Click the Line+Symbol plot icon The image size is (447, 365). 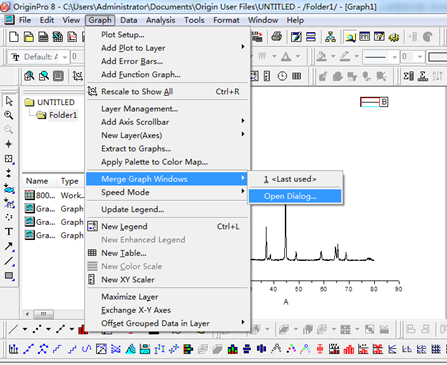click(x=61, y=329)
